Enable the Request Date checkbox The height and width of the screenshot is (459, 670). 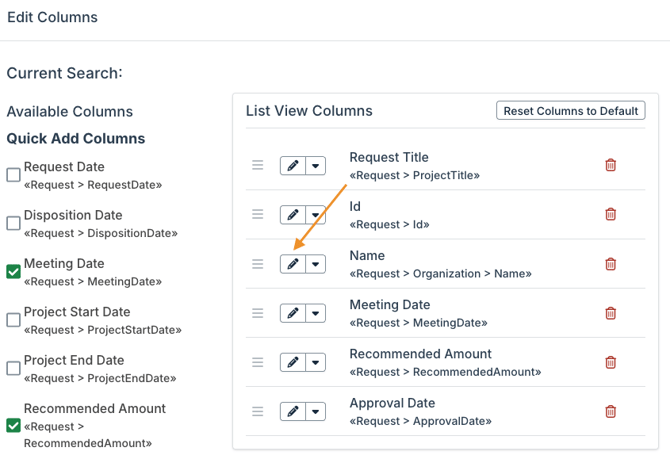[14, 175]
